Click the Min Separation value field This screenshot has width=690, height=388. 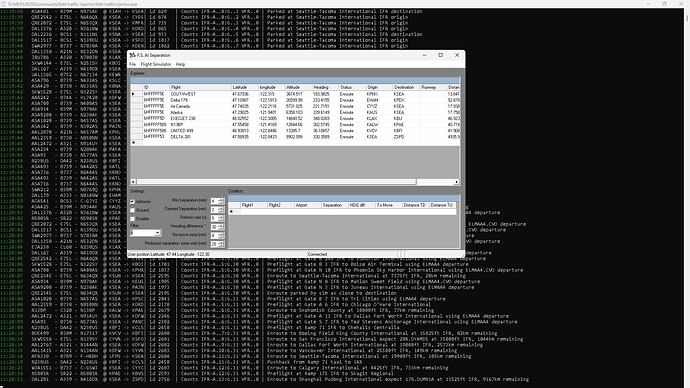click(214, 201)
